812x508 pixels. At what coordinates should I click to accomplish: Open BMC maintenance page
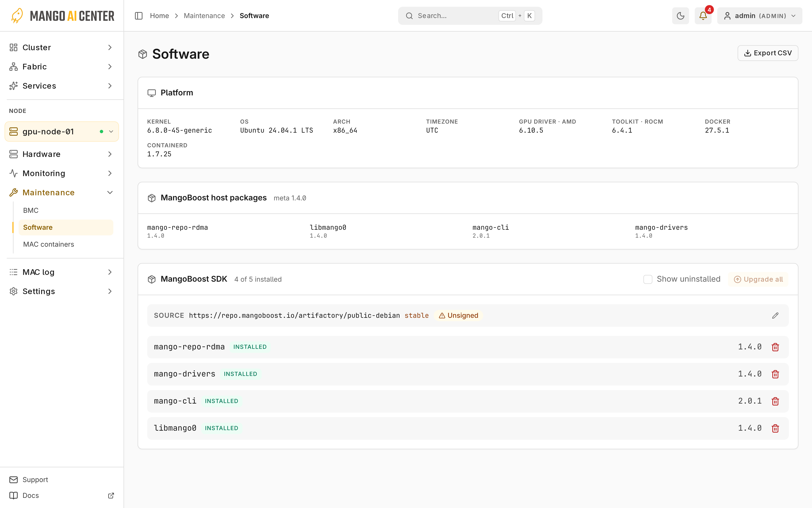pyautogui.click(x=66, y=210)
